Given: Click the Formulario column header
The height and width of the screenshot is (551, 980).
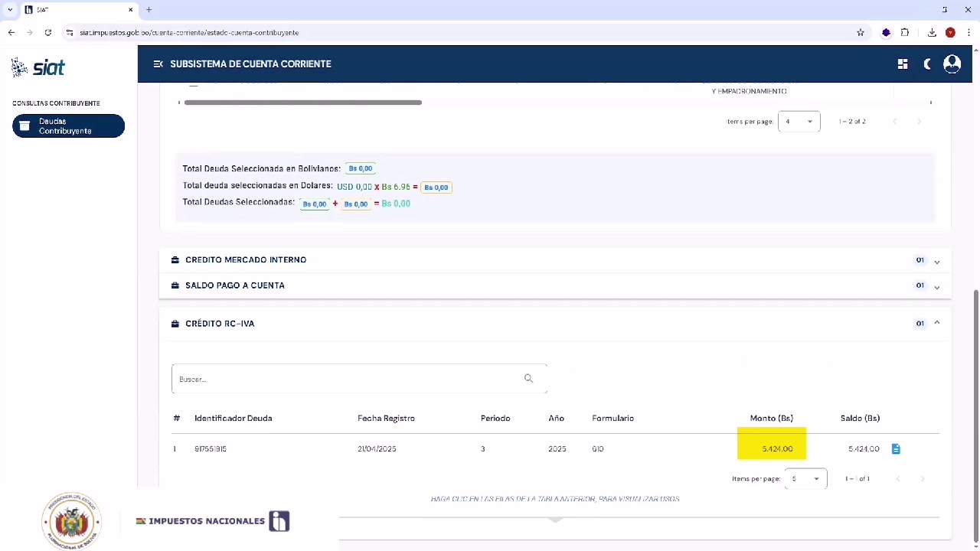Looking at the screenshot, I should 612,419.
